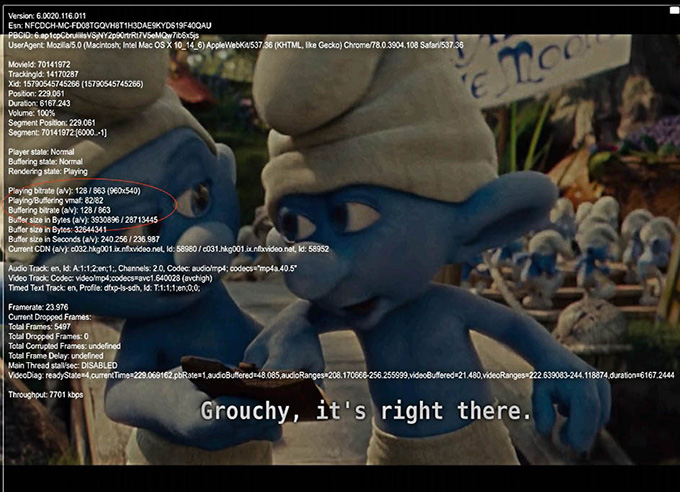680x492 pixels.
Task: Click the Throughput: 7701 kbps line
Action: coord(46,395)
